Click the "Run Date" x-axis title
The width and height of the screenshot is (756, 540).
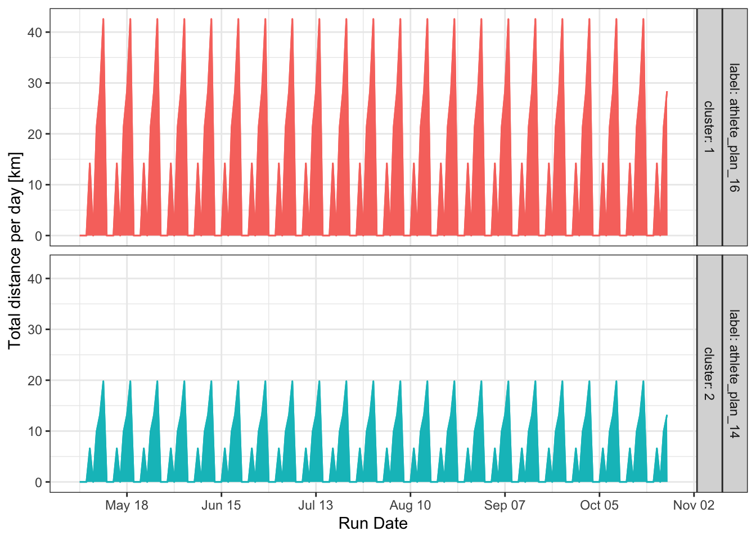coord(372,524)
